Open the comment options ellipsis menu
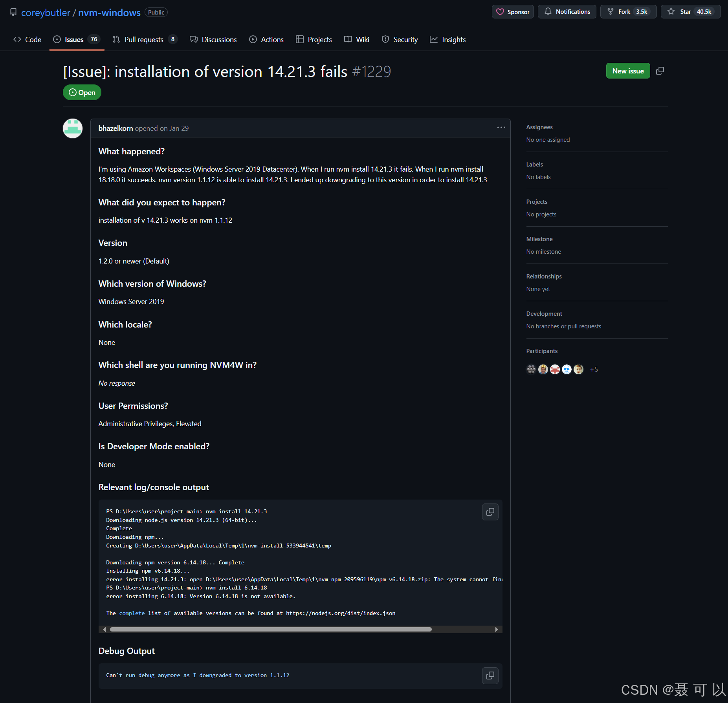 point(501,128)
